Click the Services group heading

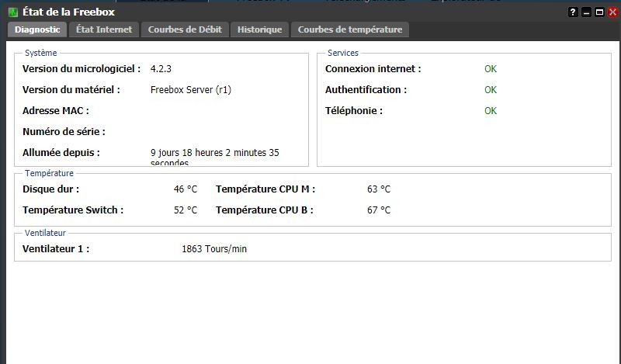click(x=343, y=53)
